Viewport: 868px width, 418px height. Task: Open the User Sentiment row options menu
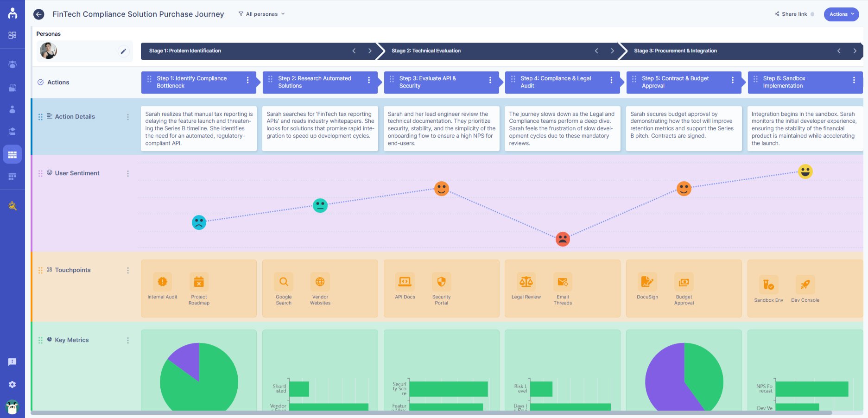click(128, 173)
